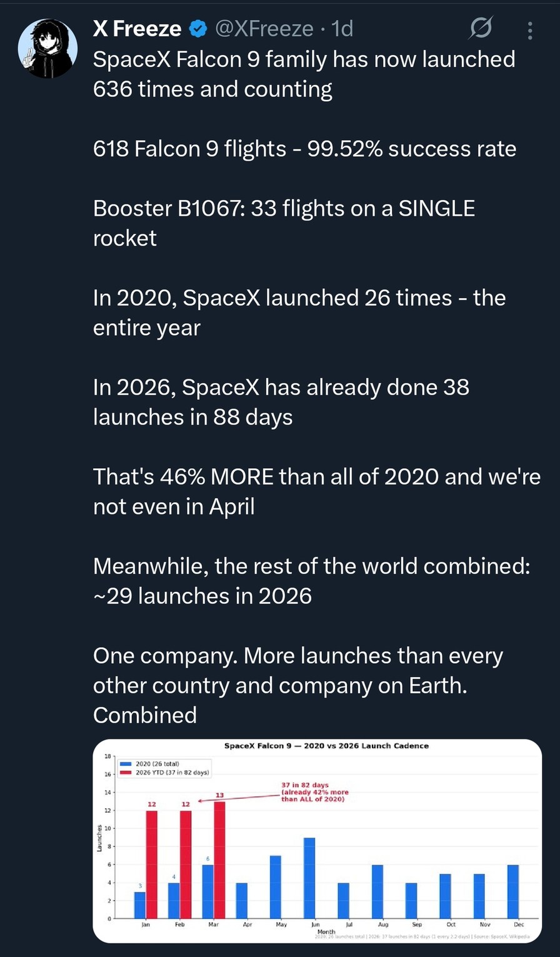
Task: Open X Freeze's profile via the name
Action: pyautogui.click(x=139, y=28)
